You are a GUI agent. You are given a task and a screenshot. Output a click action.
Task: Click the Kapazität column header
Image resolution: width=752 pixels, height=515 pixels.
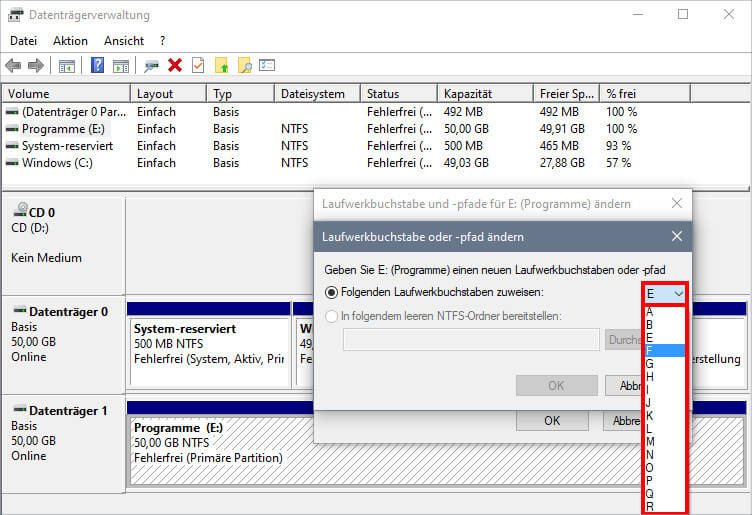point(468,94)
